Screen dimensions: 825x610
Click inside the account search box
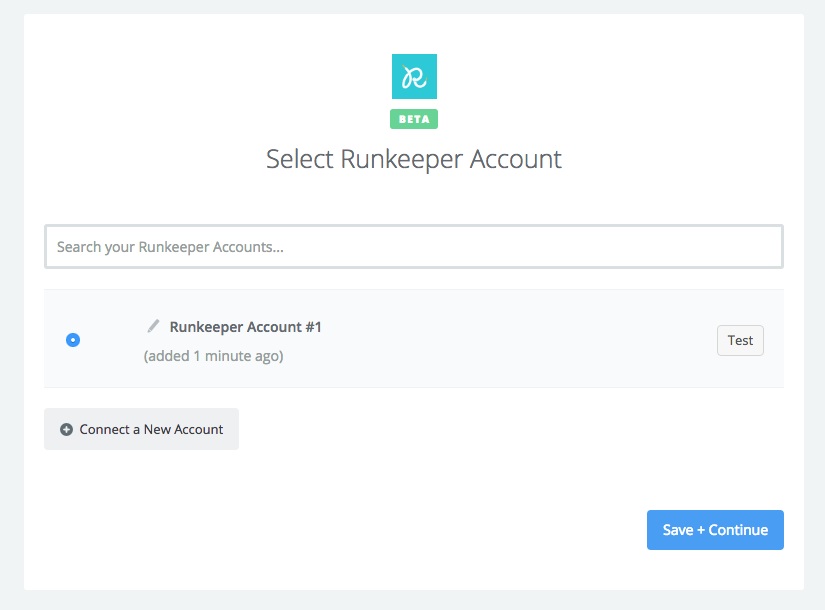[x=414, y=247]
